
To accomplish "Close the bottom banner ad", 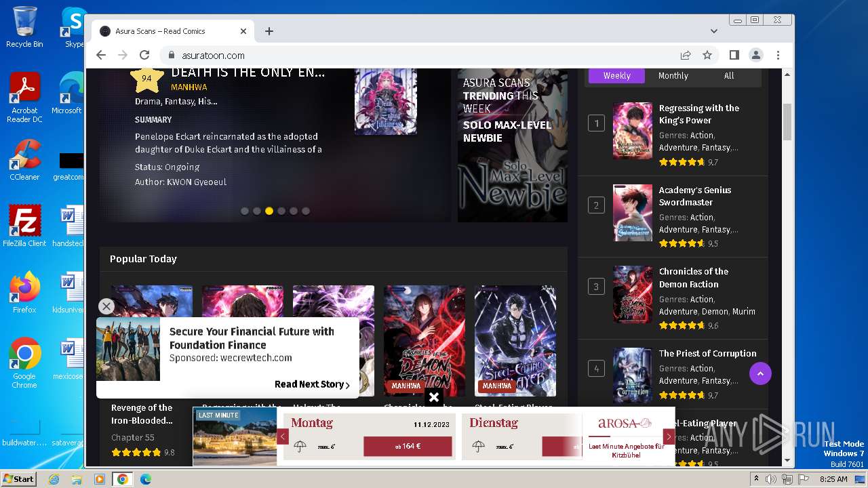I will click(434, 397).
